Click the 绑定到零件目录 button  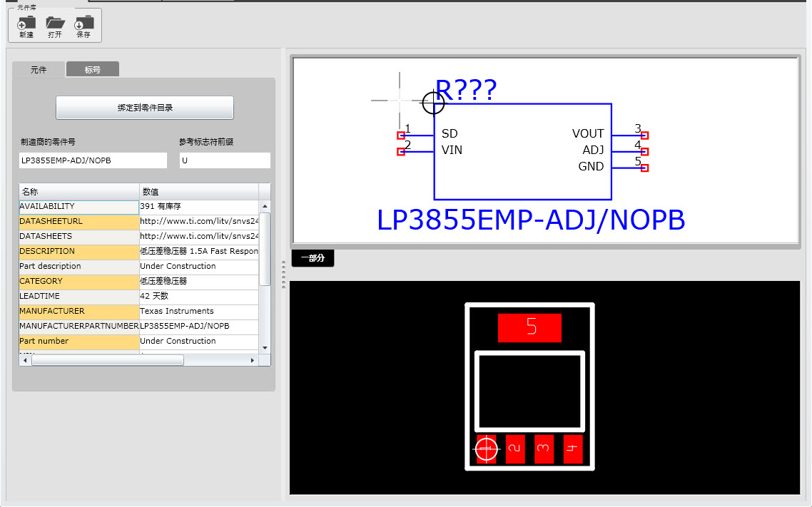pos(144,108)
